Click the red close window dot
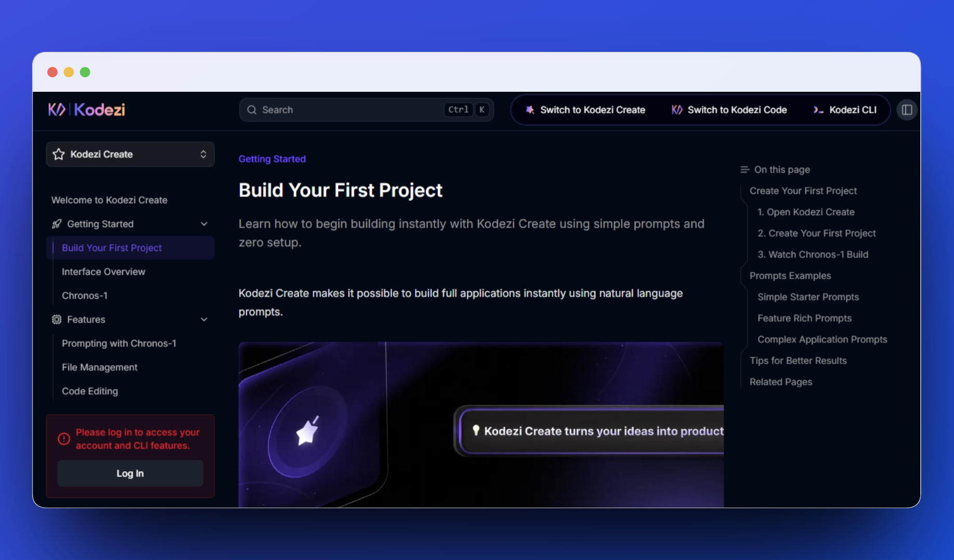954x560 pixels. tap(52, 72)
